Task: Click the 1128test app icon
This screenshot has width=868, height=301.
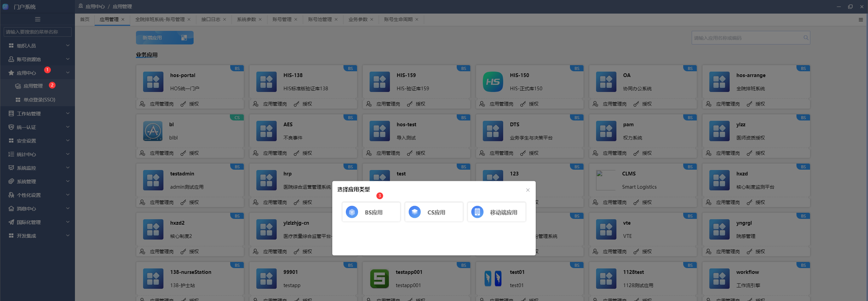Action: pos(606,279)
